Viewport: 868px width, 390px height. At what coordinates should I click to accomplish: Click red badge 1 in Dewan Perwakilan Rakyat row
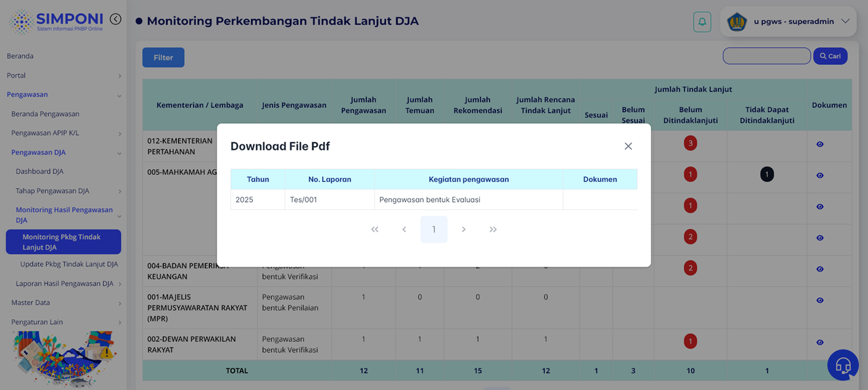[690, 341]
